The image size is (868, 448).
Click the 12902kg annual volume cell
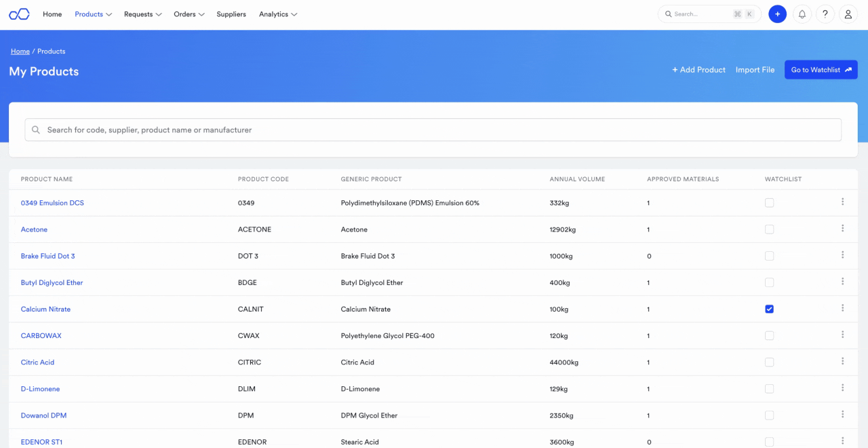[563, 229]
